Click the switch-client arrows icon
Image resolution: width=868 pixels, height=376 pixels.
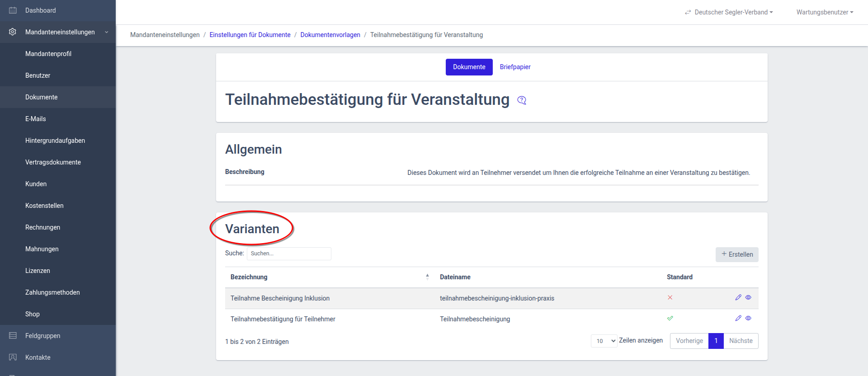click(688, 12)
